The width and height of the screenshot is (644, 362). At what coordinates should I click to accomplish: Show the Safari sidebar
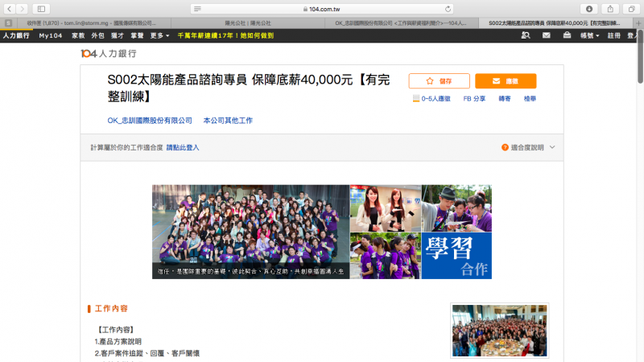point(41,9)
